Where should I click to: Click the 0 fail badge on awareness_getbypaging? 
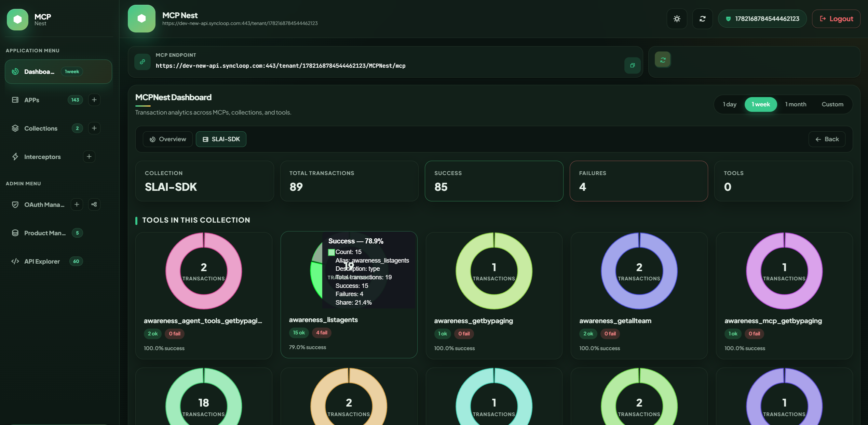click(464, 334)
